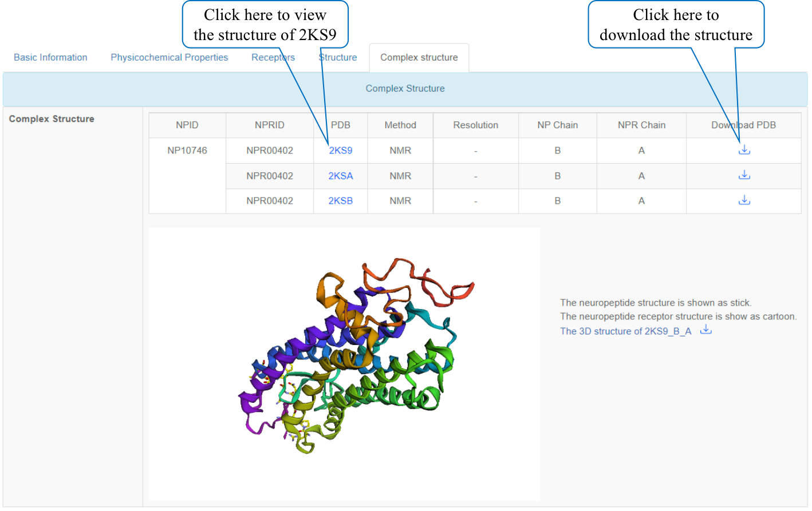Viewport: 812px width, 511px height.
Task: Go to the Structure tab
Action: click(x=338, y=57)
